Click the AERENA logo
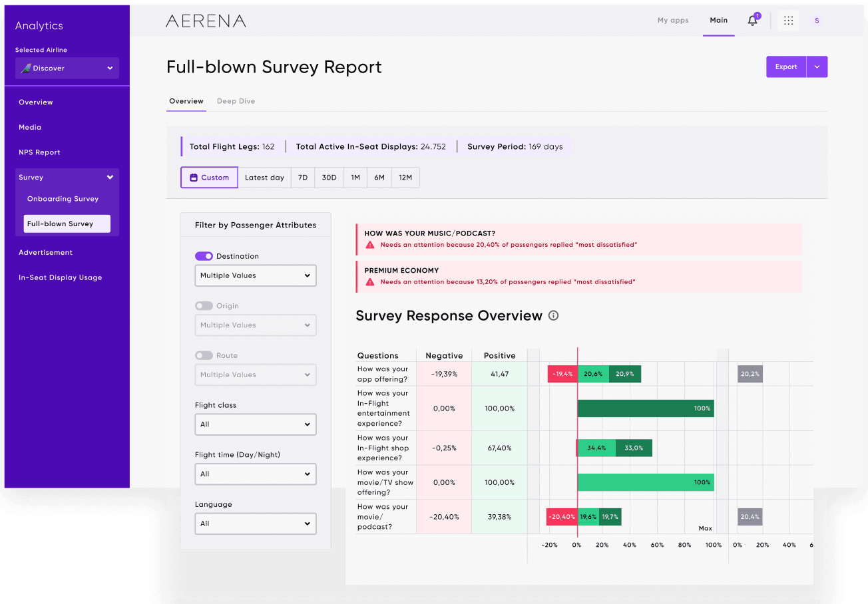 tap(206, 21)
